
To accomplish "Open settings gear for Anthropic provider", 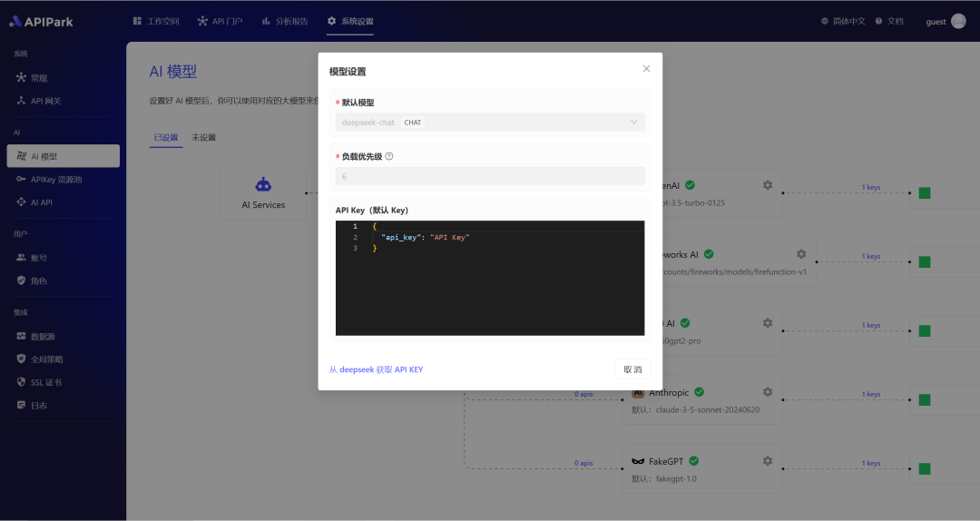I will (768, 392).
